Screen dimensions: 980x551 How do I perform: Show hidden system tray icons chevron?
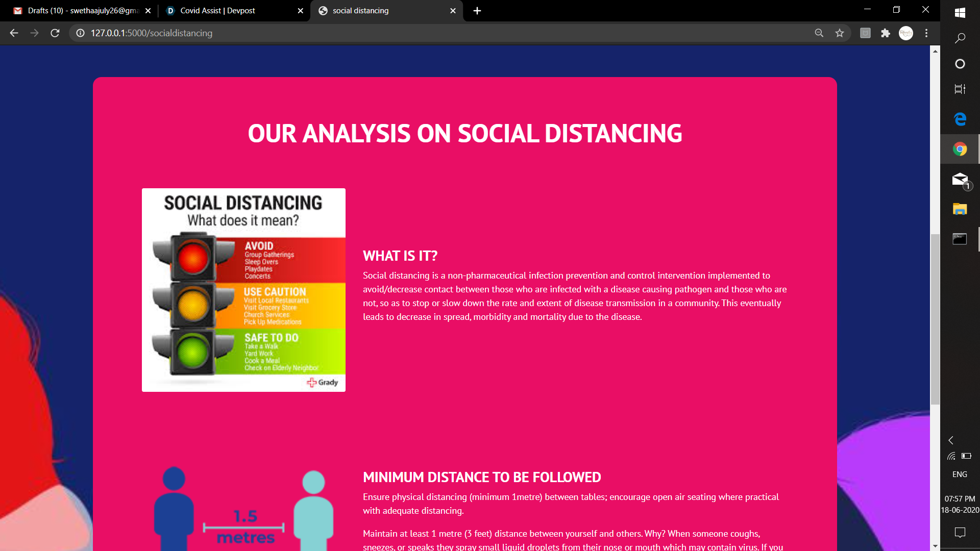click(x=951, y=440)
